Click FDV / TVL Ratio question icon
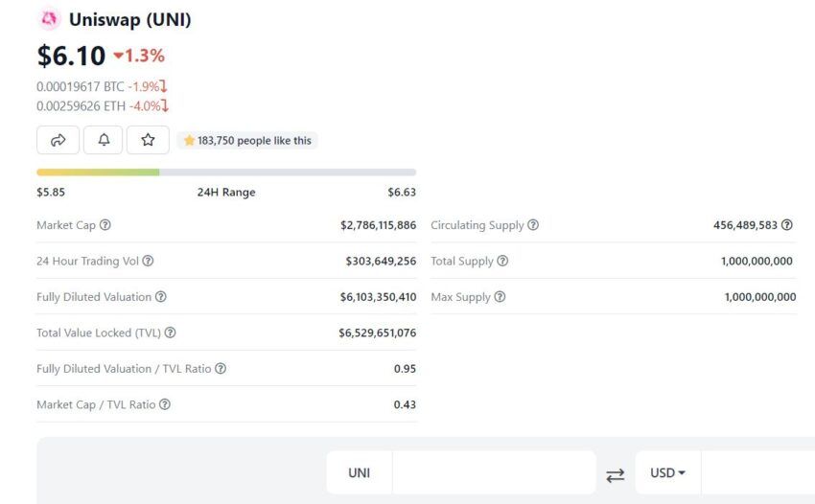Image resolution: width=815 pixels, height=504 pixels. (x=221, y=368)
